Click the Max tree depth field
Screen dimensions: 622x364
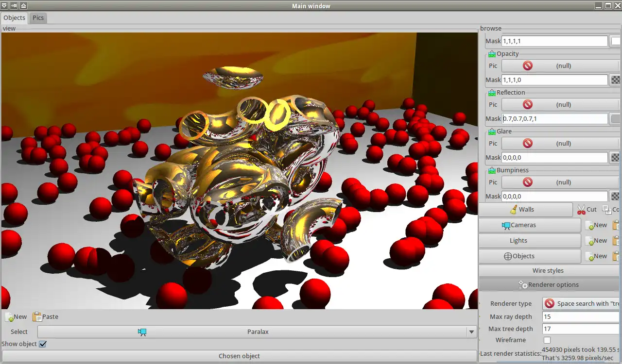tap(581, 329)
